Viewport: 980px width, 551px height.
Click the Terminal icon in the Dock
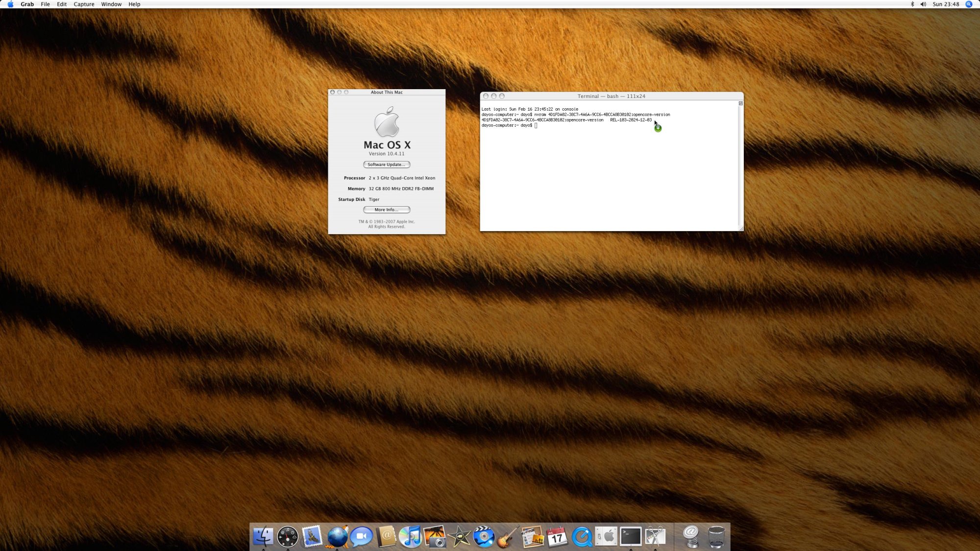631,536
